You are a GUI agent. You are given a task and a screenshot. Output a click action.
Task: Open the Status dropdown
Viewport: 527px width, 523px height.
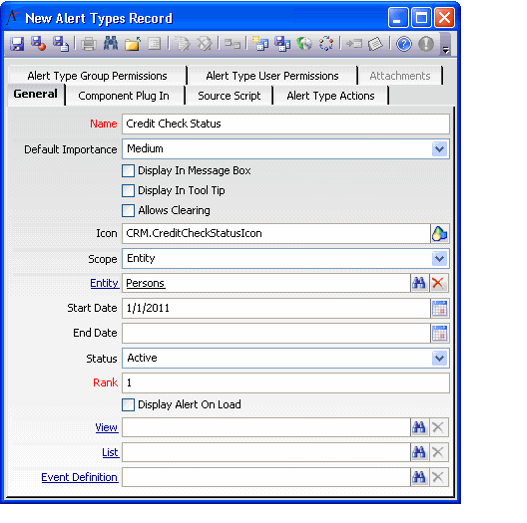440,358
